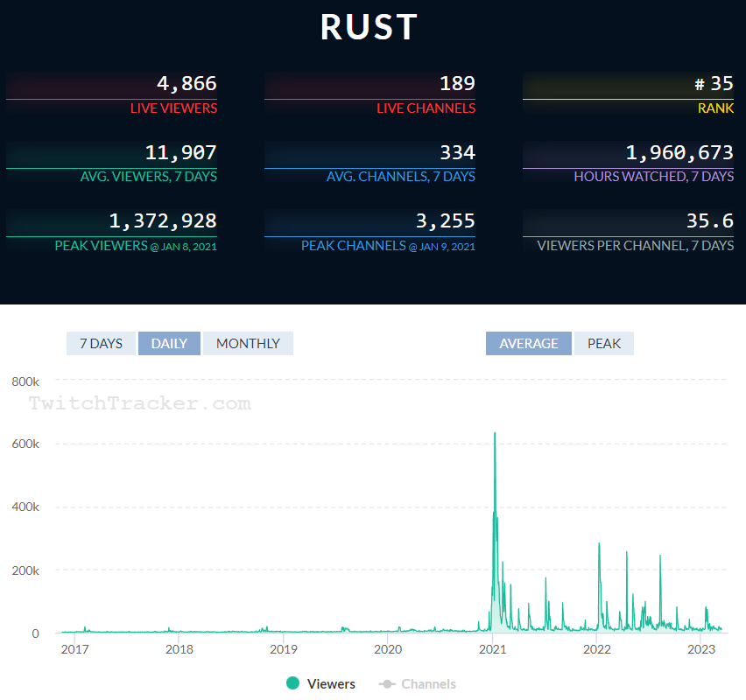Toggle the Viewers legend series
This screenshot has width=746, height=700.
click(x=320, y=684)
